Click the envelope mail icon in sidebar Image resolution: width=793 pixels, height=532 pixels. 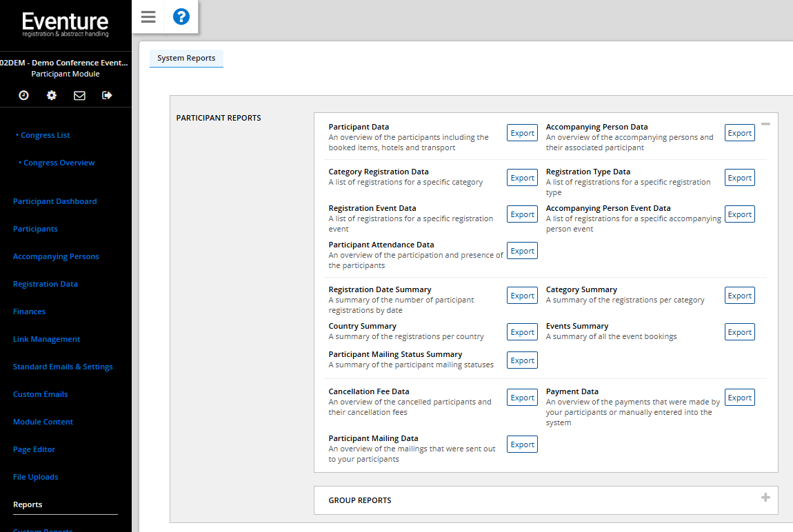[79, 96]
